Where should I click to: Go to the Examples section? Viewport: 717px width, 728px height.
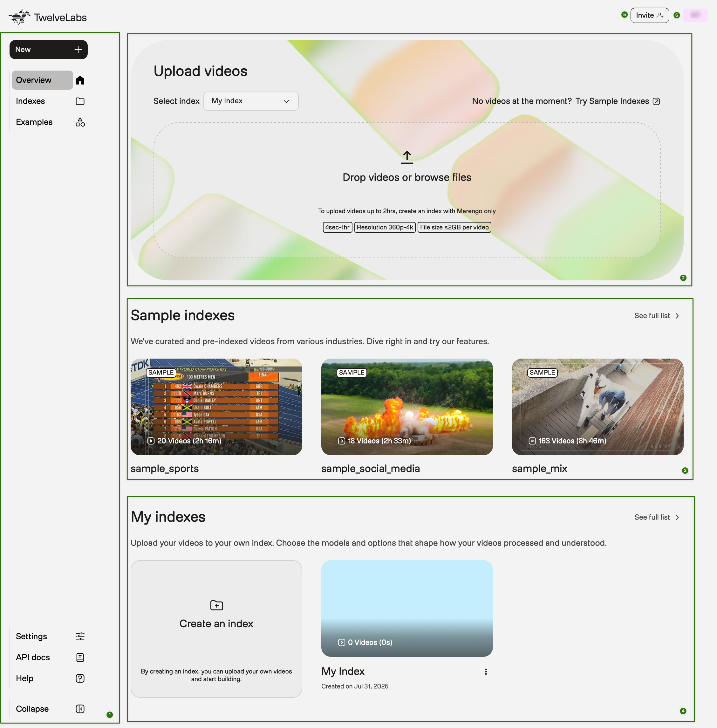(x=34, y=122)
